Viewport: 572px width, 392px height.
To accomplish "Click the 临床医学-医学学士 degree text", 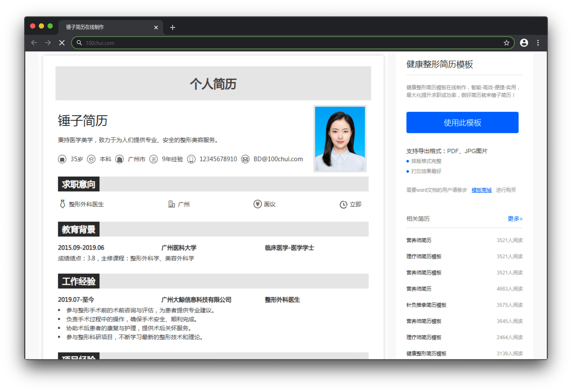I will (289, 248).
